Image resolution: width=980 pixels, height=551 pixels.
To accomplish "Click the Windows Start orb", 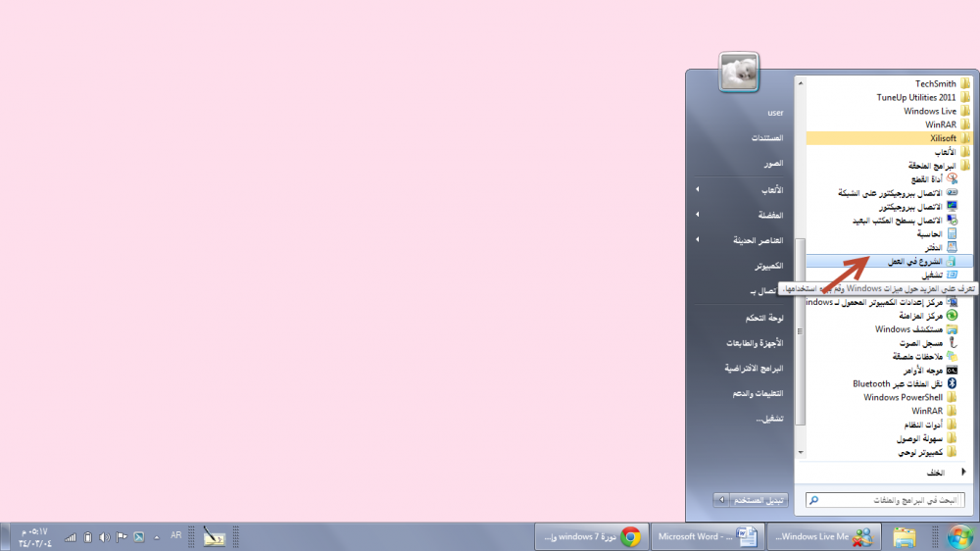I will tap(959, 536).
